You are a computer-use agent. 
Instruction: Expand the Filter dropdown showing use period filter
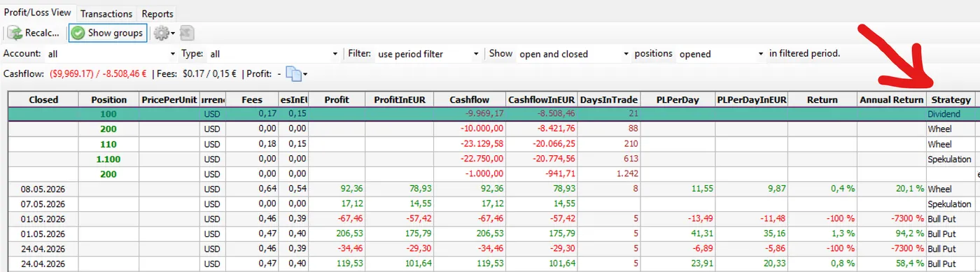(x=428, y=54)
